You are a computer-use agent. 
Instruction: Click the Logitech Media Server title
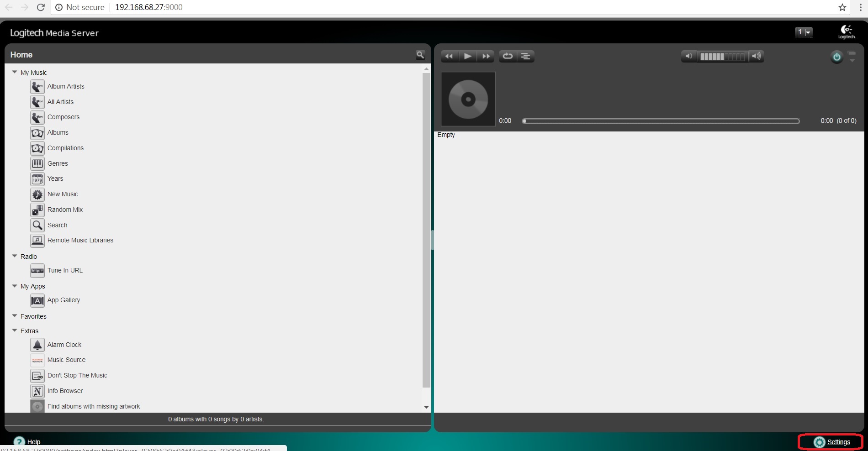click(x=54, y=33)
